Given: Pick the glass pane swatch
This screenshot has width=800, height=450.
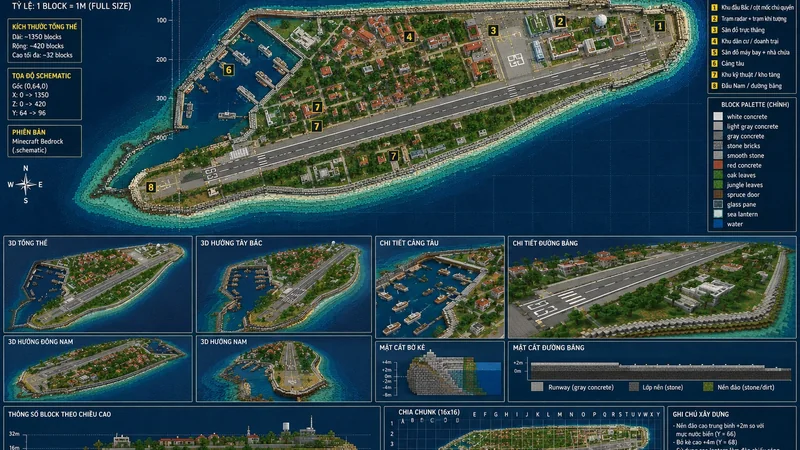Looking at the screenshot, I should tap(718, 205).
